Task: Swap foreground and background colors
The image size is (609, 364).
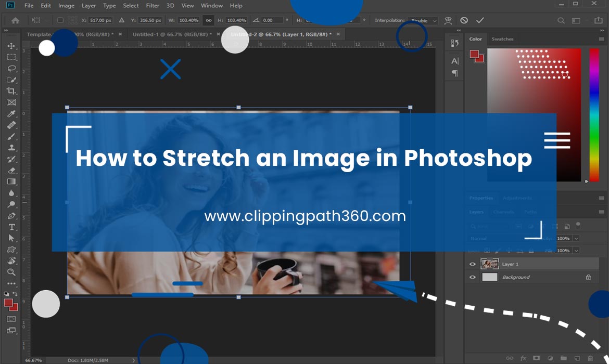Action: click(x=15, y=294)
